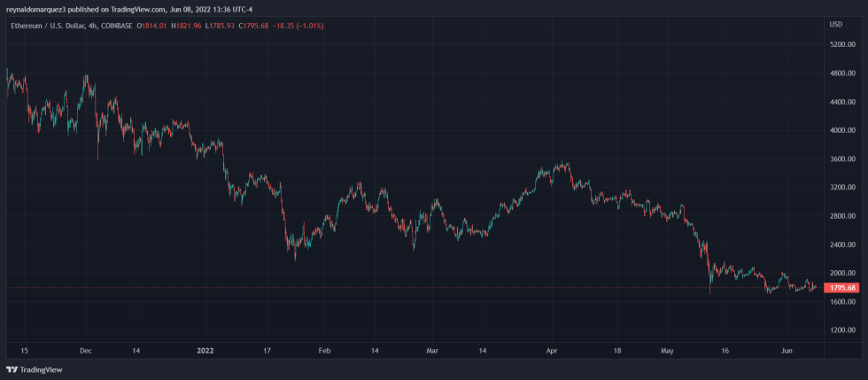Click the TradingView logo at bottom left
868x380 pixels.
[x=34, y=369]
